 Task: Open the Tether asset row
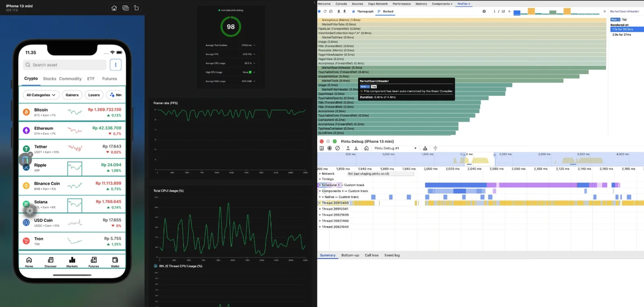[72, 149]
